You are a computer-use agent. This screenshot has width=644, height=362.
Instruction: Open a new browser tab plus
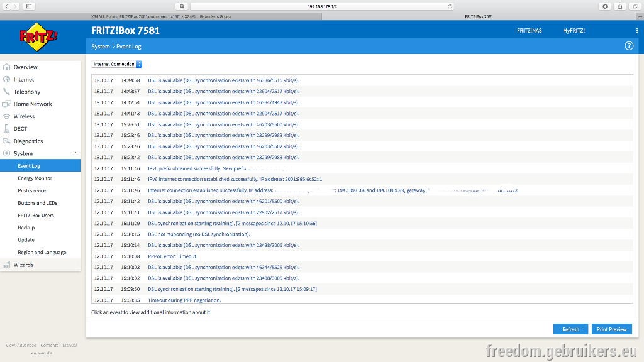(640, 16)
